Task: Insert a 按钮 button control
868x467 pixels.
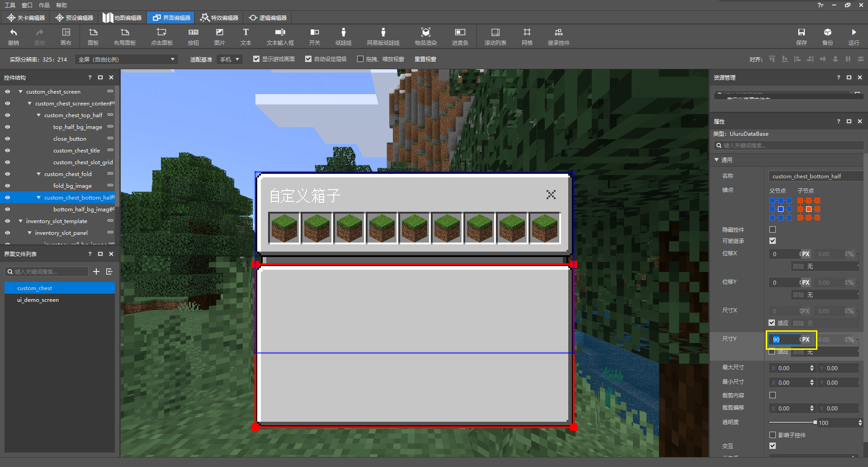Action: point(193,37)
